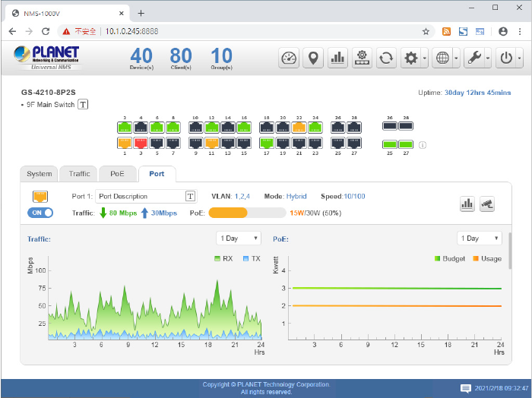
Task: Click the VLAN 1,2,4 link
Action: tap(242, 196)
